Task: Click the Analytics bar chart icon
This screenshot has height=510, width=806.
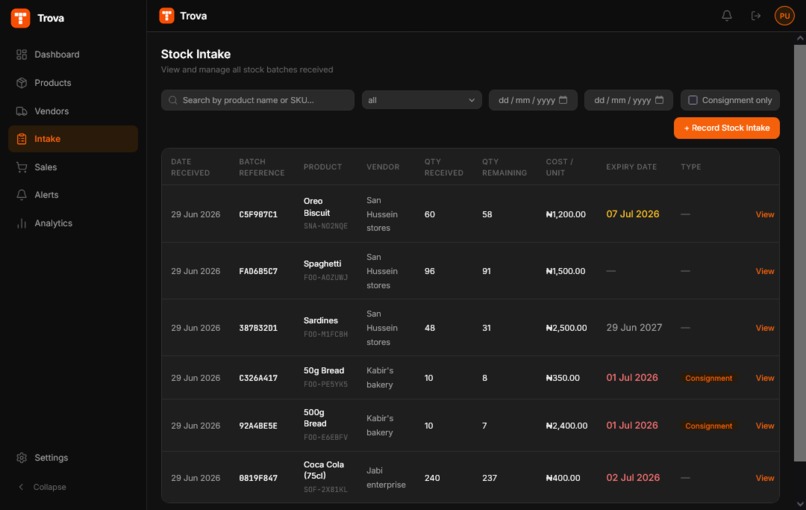Action: point(22,223)
